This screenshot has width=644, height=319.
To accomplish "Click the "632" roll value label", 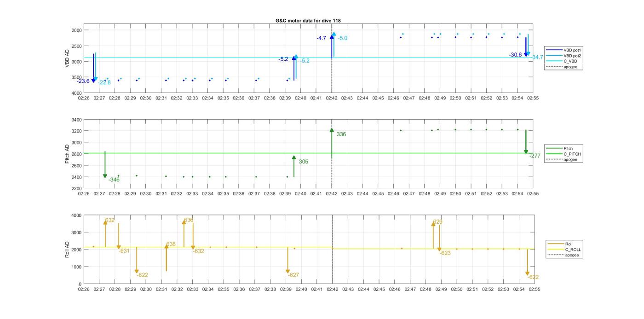I will 110,220.
